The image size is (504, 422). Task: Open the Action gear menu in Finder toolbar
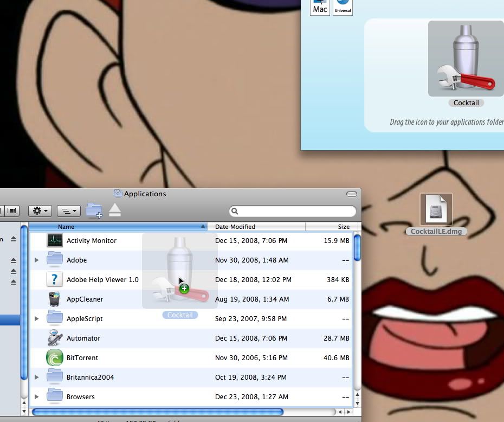point(40,210)
